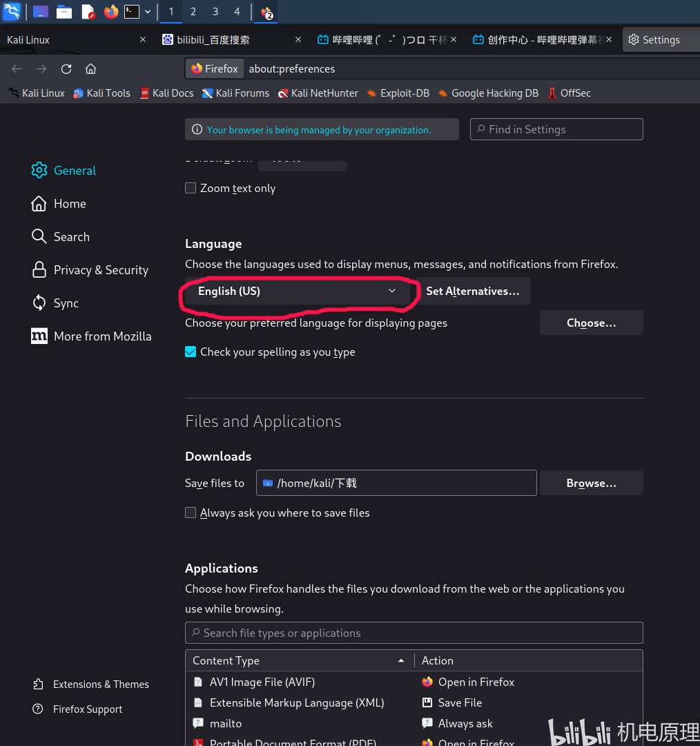700x746 pixels.
Task: Select the running Firefox taskbar entry
Action: pyautogui.click(x=266, y=12)
